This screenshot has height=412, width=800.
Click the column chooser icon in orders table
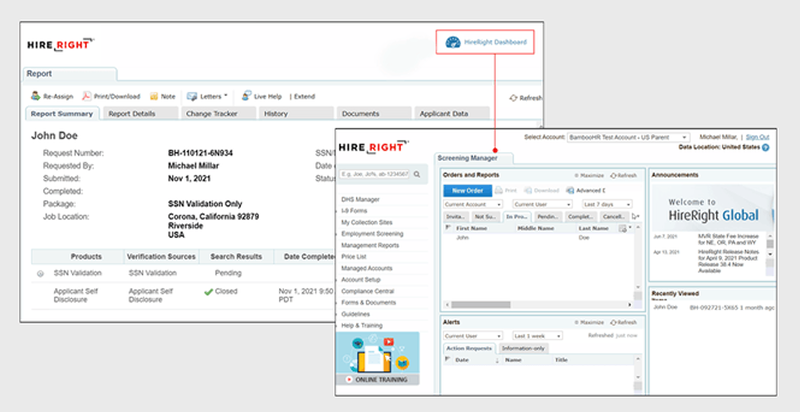tap(622, 228)
